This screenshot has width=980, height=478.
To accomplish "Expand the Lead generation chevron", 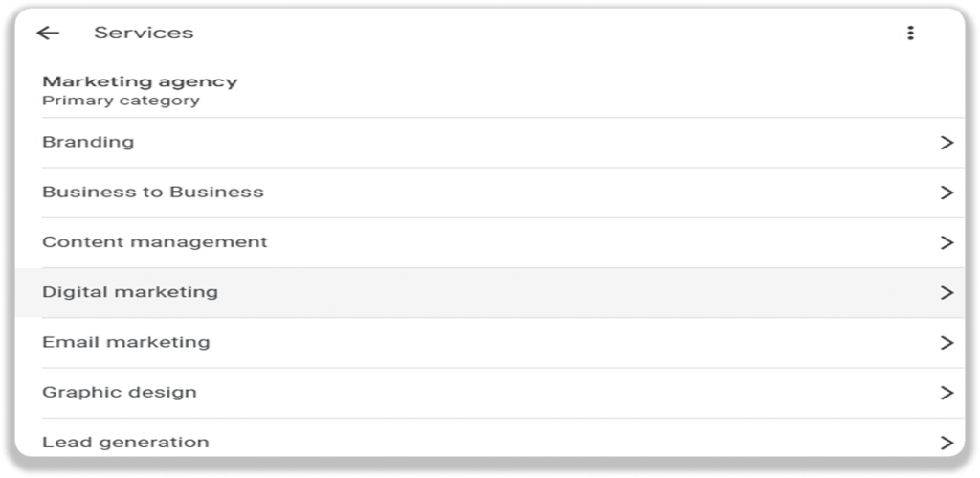I will tap(947, 443).
